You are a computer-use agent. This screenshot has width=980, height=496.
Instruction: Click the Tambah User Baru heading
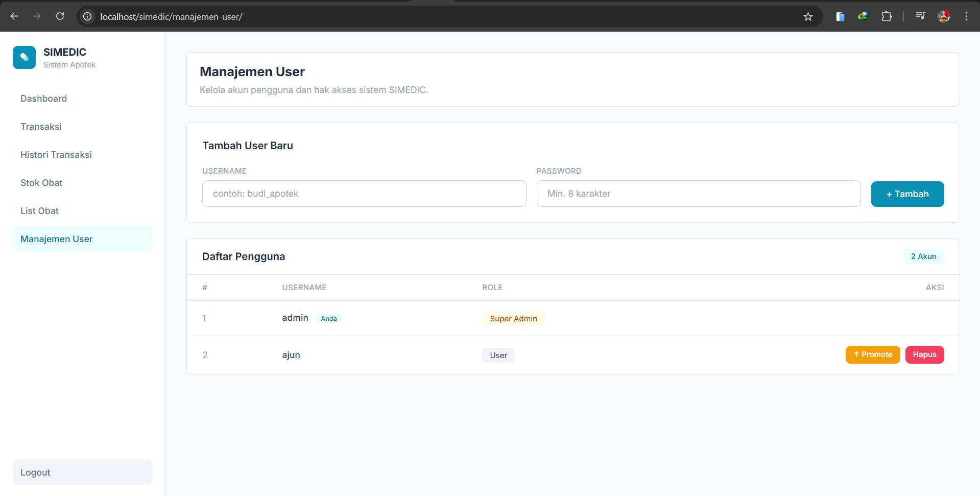point(248,146)
